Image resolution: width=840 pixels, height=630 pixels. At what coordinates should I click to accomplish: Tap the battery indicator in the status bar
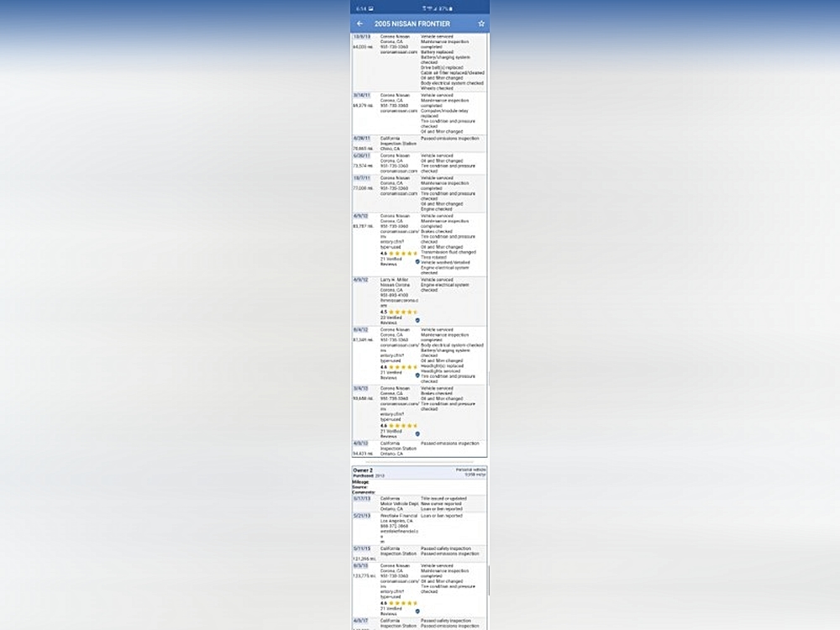[450, 8]
